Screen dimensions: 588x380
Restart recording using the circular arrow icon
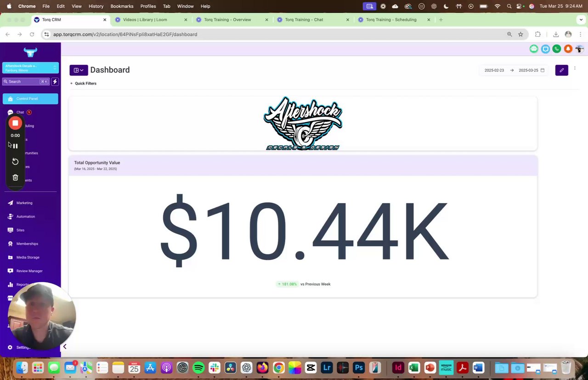[15, 162]
